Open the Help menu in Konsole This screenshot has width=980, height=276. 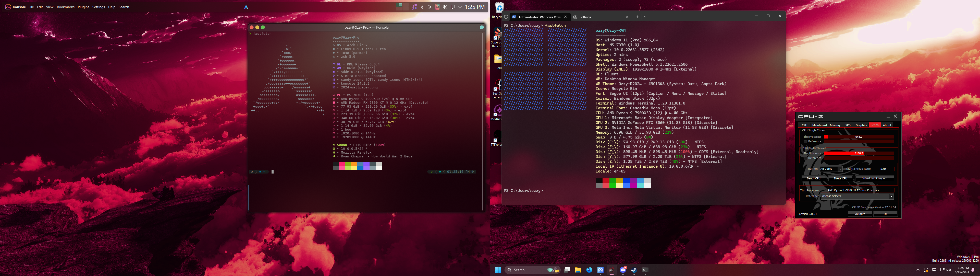[x=112, y=7]
